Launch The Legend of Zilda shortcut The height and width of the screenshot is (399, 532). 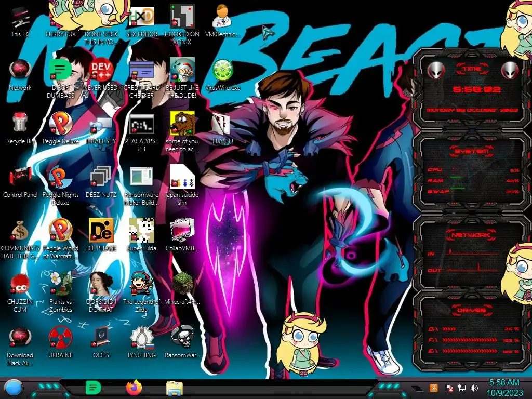pyautogui.click(x=141, y=292)
